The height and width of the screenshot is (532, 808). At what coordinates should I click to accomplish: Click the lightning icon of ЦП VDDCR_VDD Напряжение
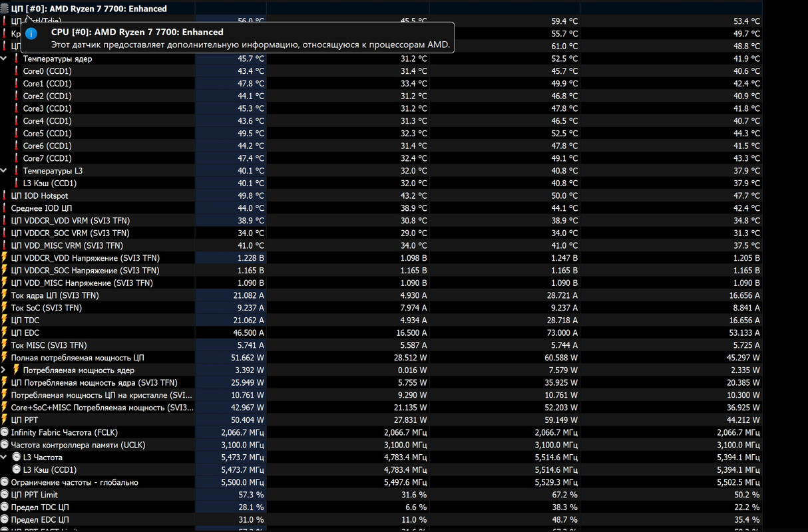(x=5, y=258)
